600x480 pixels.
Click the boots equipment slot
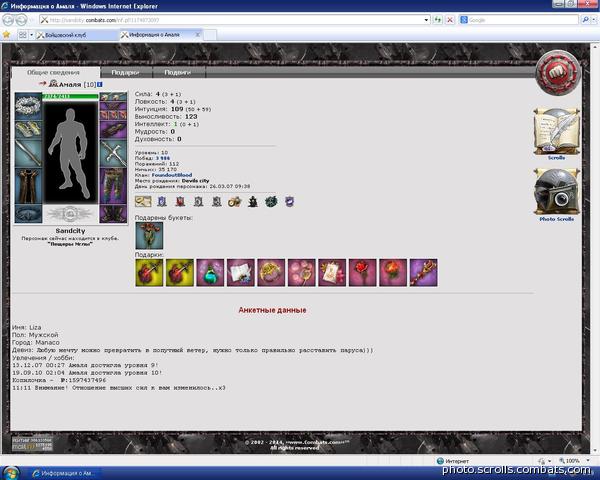pos(113,214)
